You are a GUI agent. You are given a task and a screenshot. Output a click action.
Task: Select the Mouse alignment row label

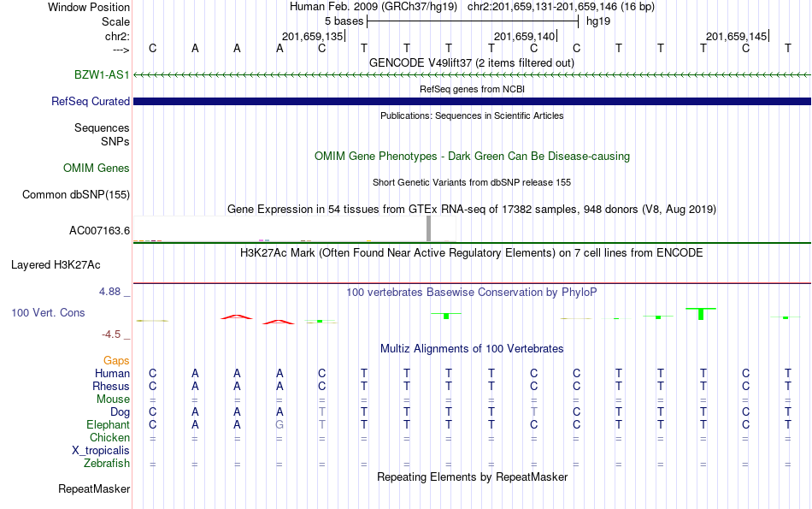point(113,400)
